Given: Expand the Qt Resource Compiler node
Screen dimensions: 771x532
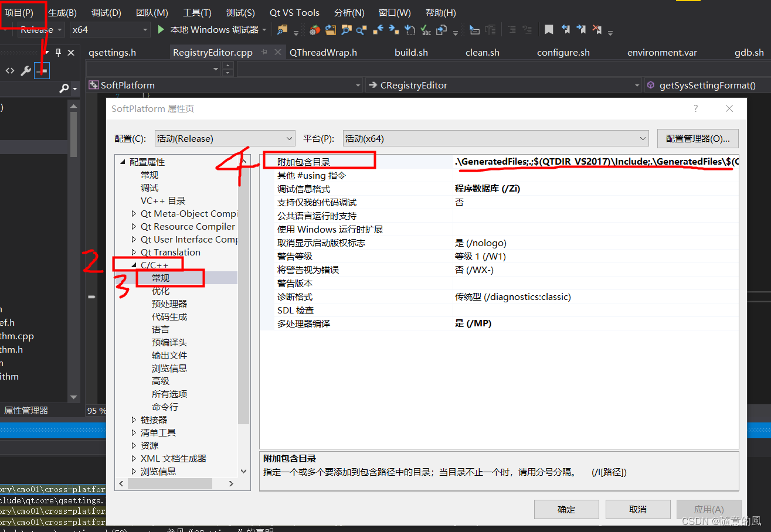Looking at the screenshot, I should (134, 227).
